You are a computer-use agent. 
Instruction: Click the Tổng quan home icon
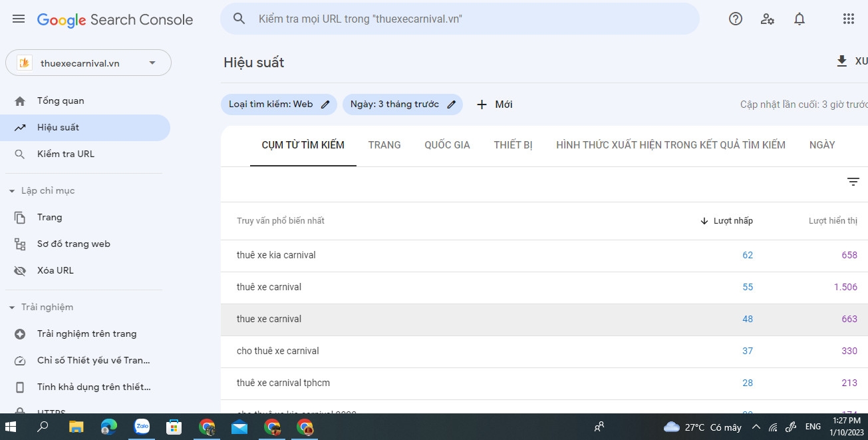point(20,101)
